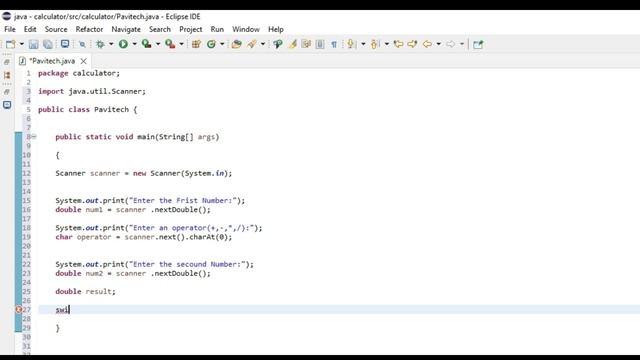The height and width of the screenshot is (360, 640).
Task: Place cursor on 'public class Pavitech {'
Action: click(x=88, y=109)
